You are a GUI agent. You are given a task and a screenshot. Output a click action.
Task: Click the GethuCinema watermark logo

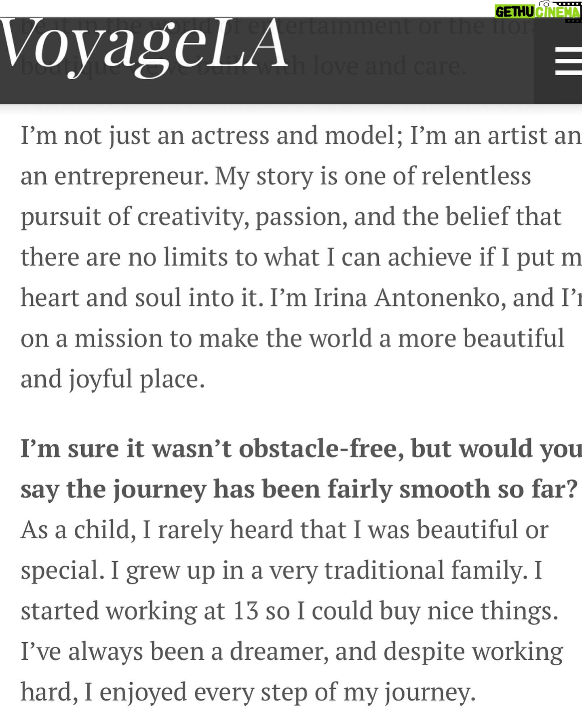pos(538,11)
